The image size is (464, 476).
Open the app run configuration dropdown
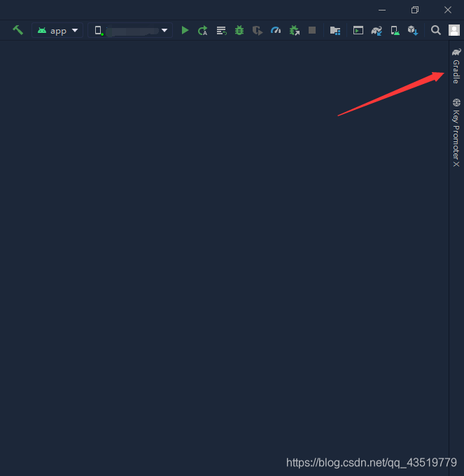click(x=57, y=30)
